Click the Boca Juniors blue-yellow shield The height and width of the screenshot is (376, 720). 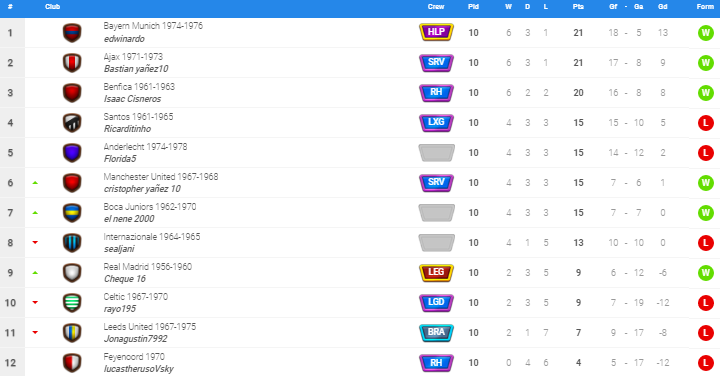72,213
